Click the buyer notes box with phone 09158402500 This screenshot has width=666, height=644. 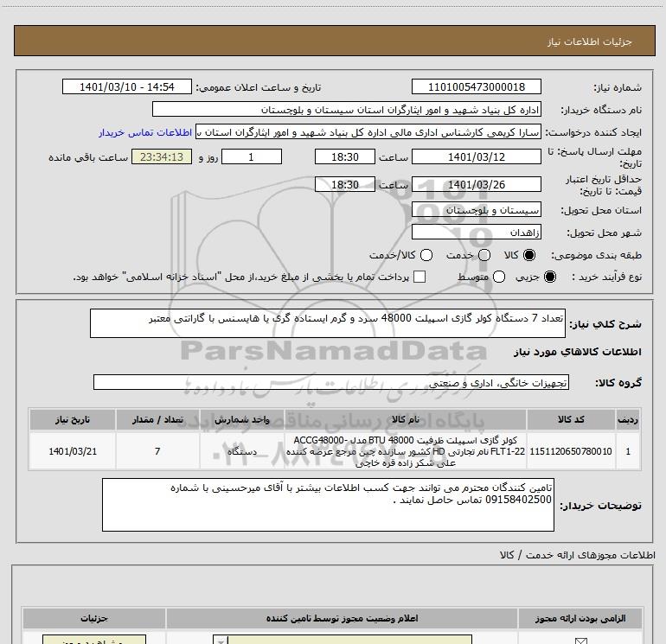(328, 505)
